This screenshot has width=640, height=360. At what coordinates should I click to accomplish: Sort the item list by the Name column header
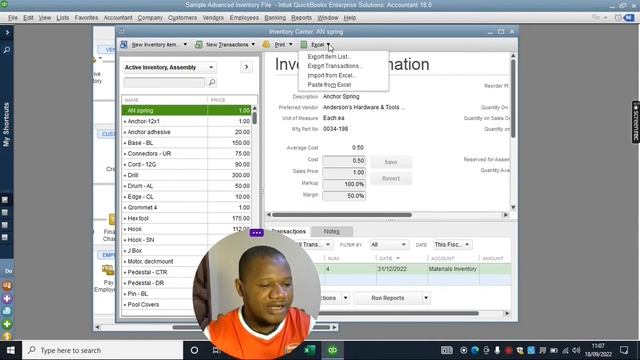(x=164, y=100)
